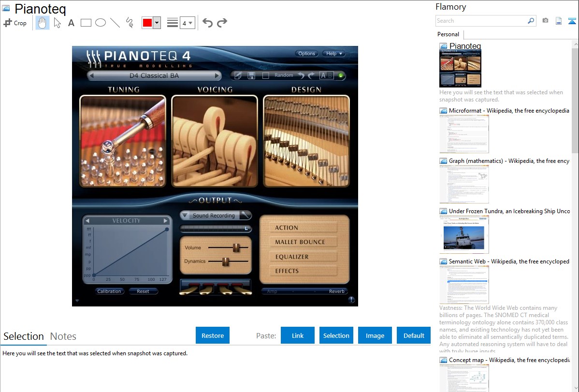Select the Crop tool
The width and height of the screenshot is (579, 392).
[15, 23]
